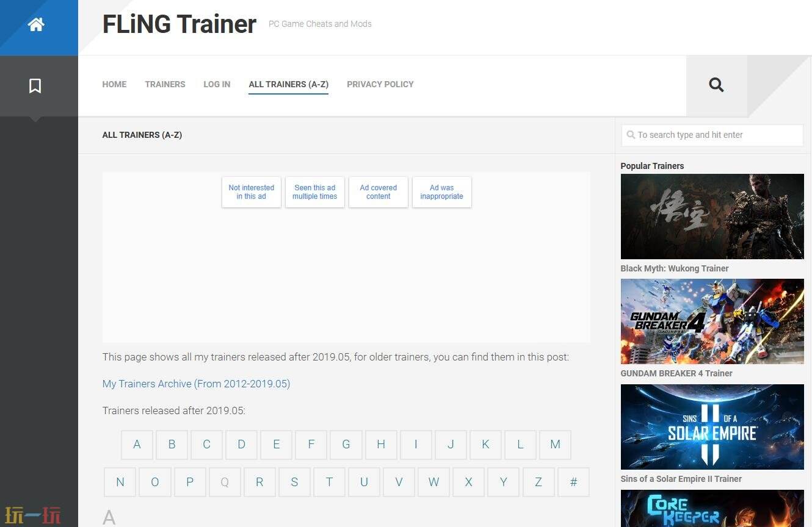The width and height of the screenshot is (812, 527).
Task: Click the home icon in sidebar
Action: point(36,24)
